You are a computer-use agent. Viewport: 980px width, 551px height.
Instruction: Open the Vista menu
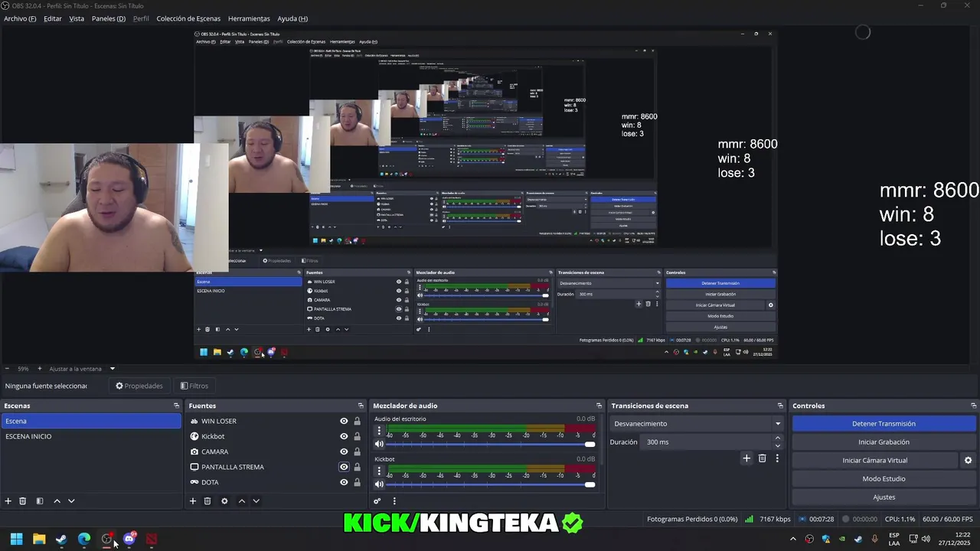click(x=77, y=18)
